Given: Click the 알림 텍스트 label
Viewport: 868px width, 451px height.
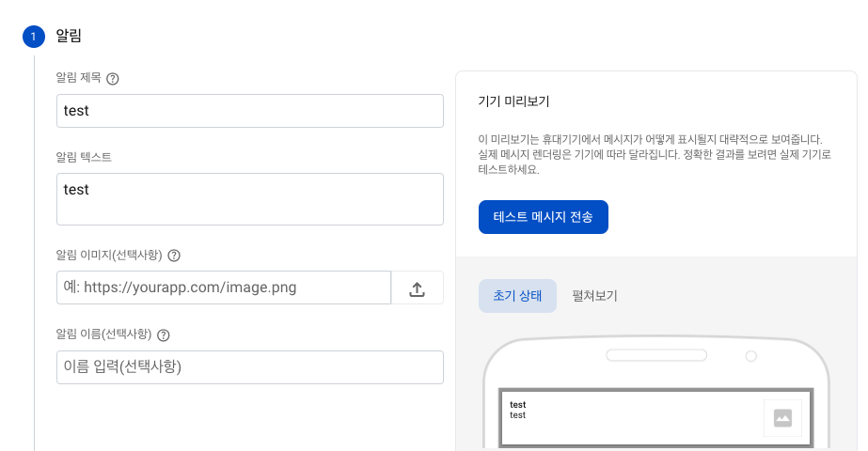Looking at the screenshot, I should 84,157.
